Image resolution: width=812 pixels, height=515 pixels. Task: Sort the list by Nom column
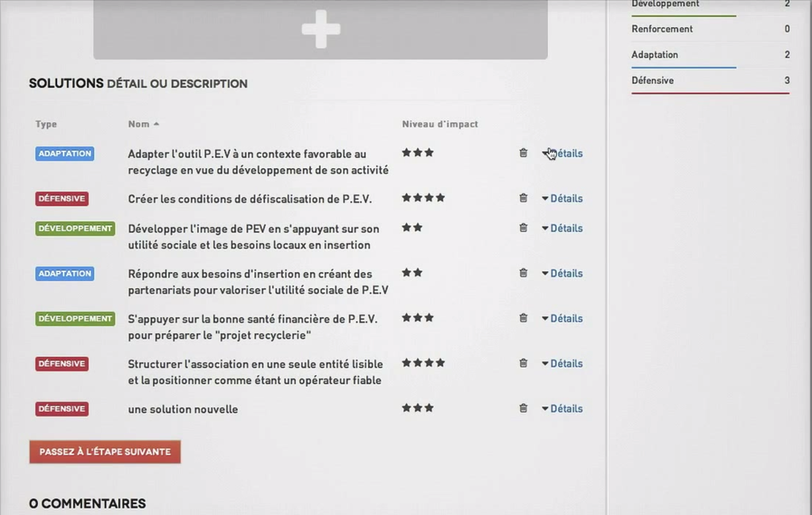pyautogui.click(x=144, y=124)
